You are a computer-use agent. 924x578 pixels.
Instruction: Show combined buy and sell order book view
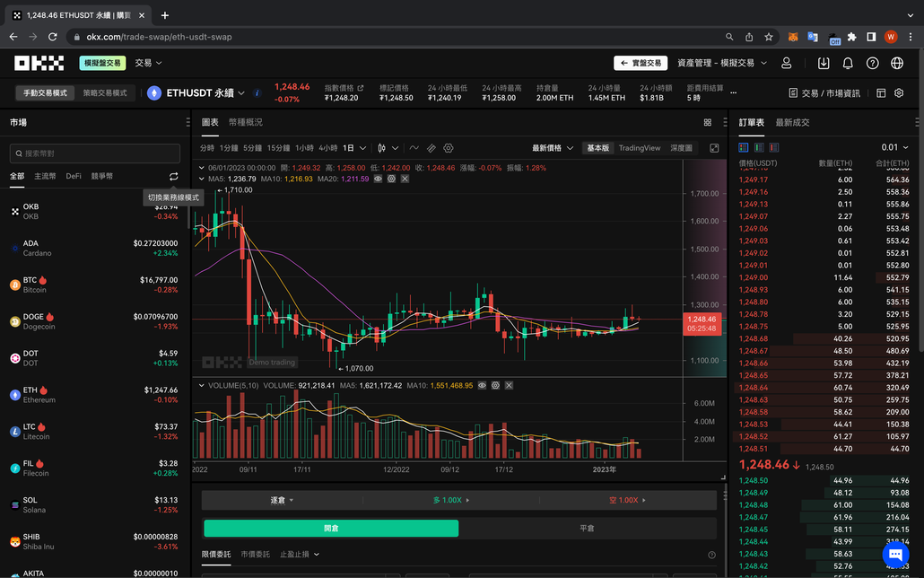pyautogui.click(x=744, y=147)
